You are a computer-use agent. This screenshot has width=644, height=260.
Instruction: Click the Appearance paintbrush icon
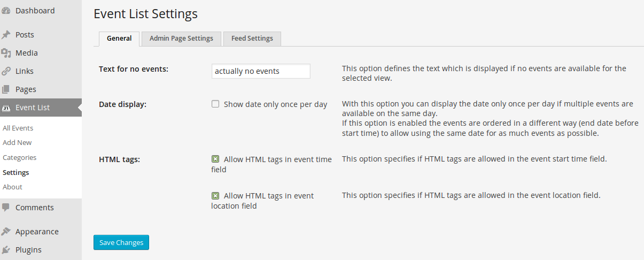(6, 232)
